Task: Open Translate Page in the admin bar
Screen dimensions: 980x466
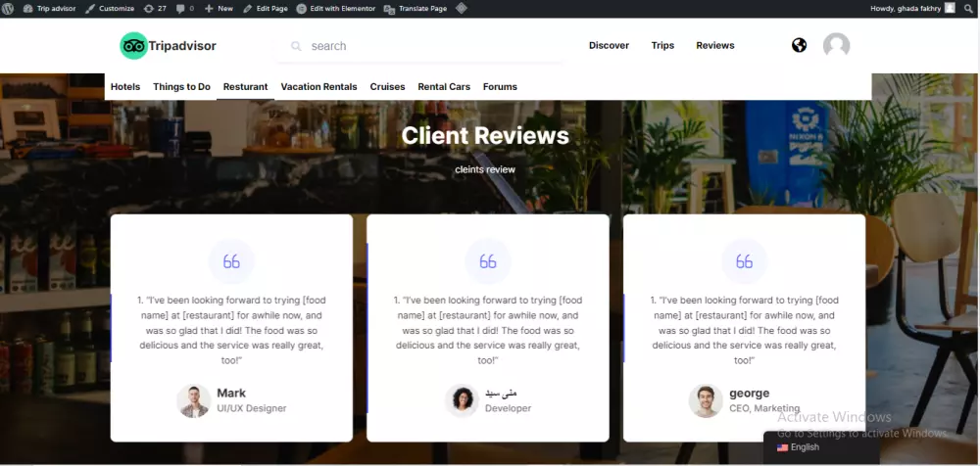Action: [416, 9]
